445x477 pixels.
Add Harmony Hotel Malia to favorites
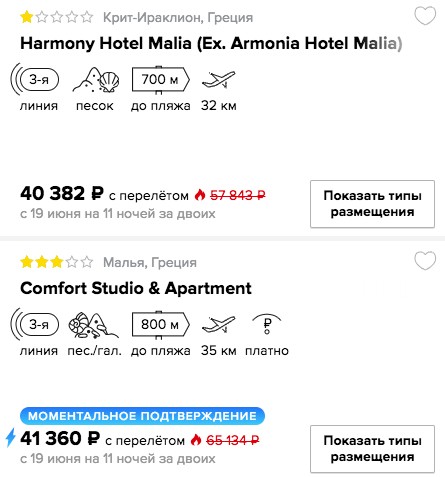click(425, 16)
